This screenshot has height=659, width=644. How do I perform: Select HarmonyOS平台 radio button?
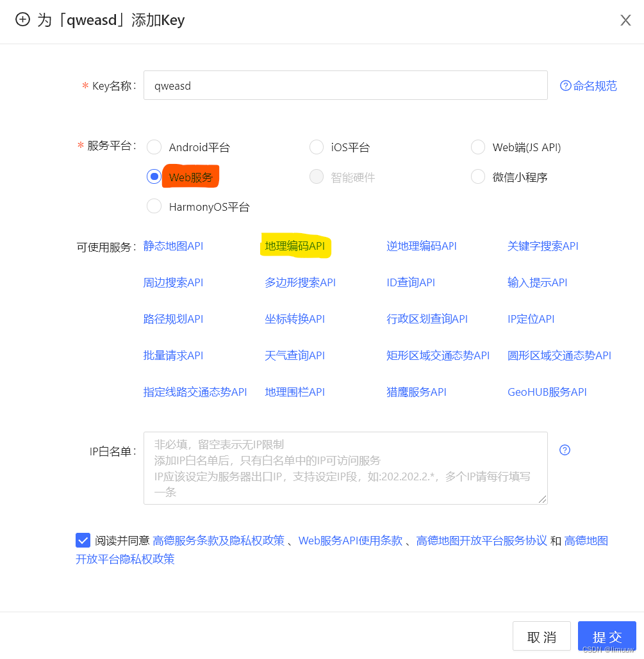154,206
